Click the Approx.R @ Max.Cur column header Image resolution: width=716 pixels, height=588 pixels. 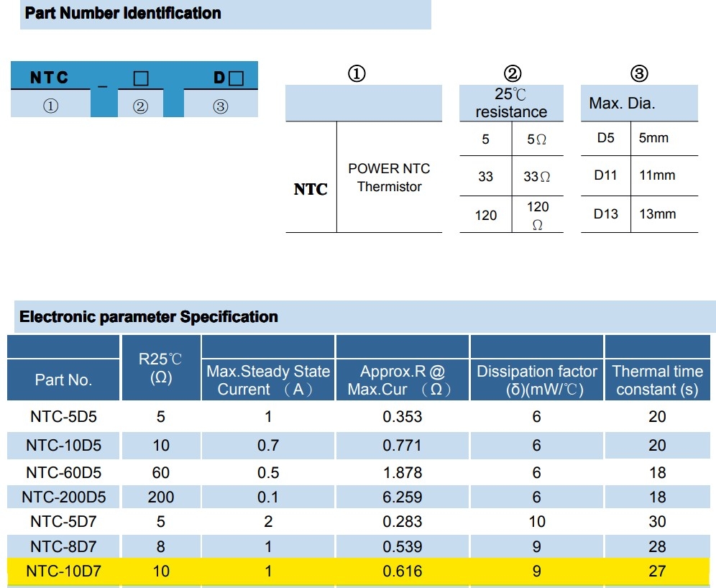click(402, 380)
